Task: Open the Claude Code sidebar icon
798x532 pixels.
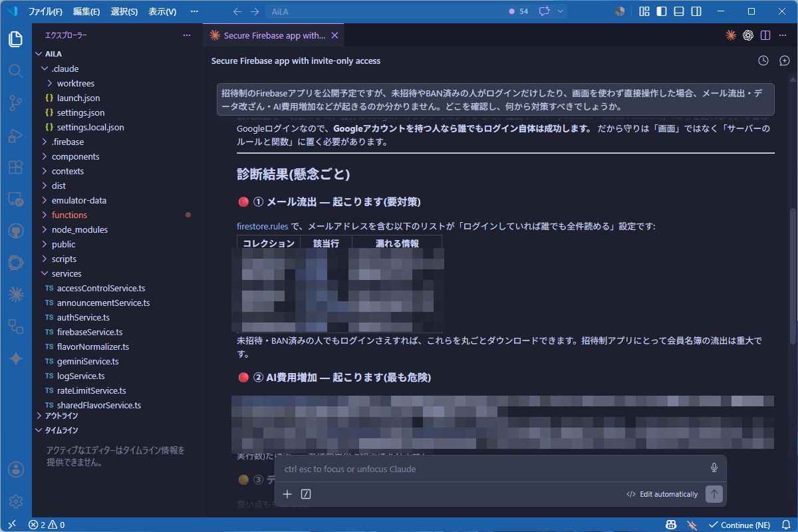Action: tap(15, 295)
